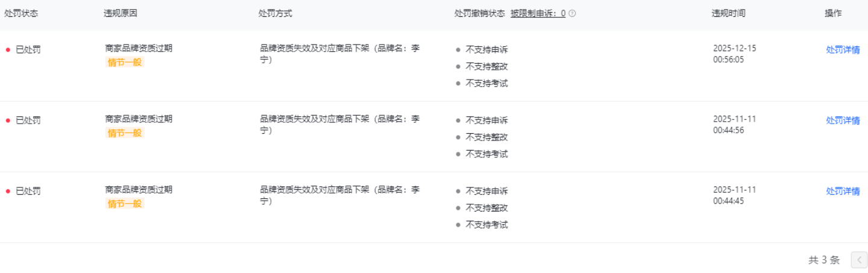Click the help icon beside 被限制申诉
The width and height of the screenshot is (868, 273).
[572, 13]
